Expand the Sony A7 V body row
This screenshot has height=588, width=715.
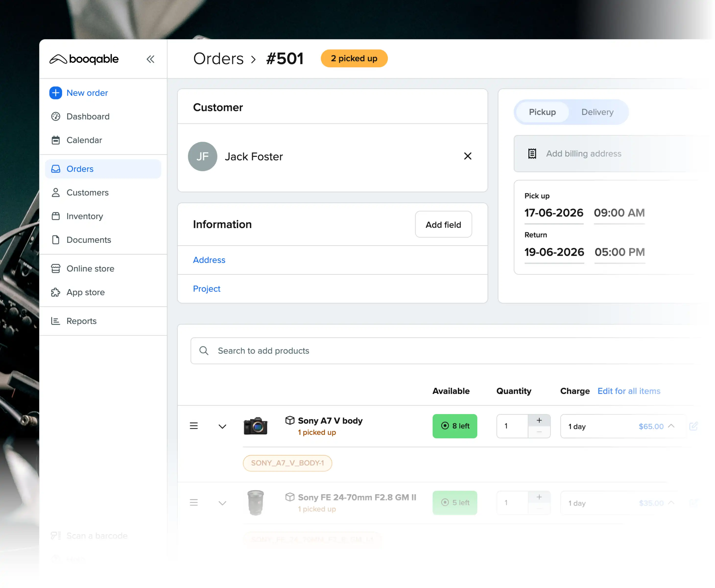pos(222,426)
